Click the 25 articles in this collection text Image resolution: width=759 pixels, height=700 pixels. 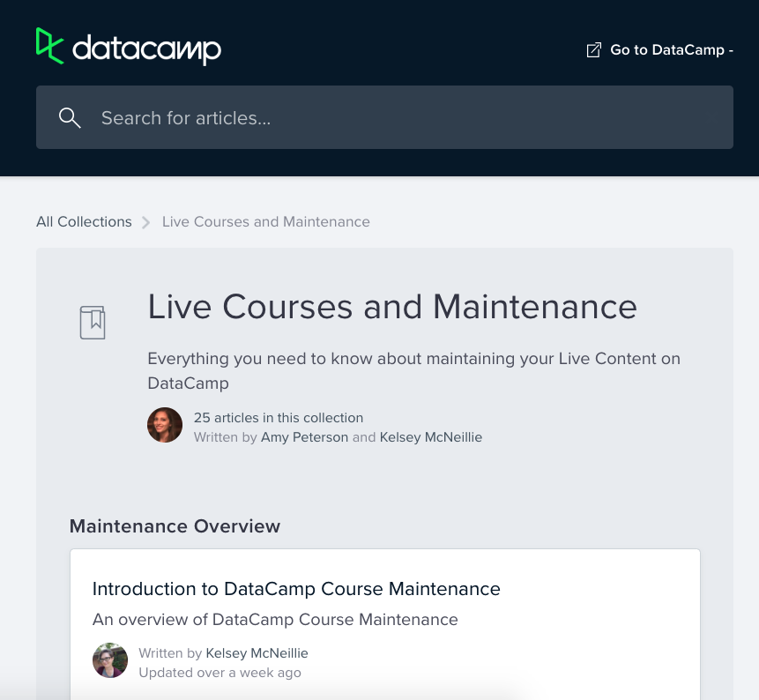point(279,418)
